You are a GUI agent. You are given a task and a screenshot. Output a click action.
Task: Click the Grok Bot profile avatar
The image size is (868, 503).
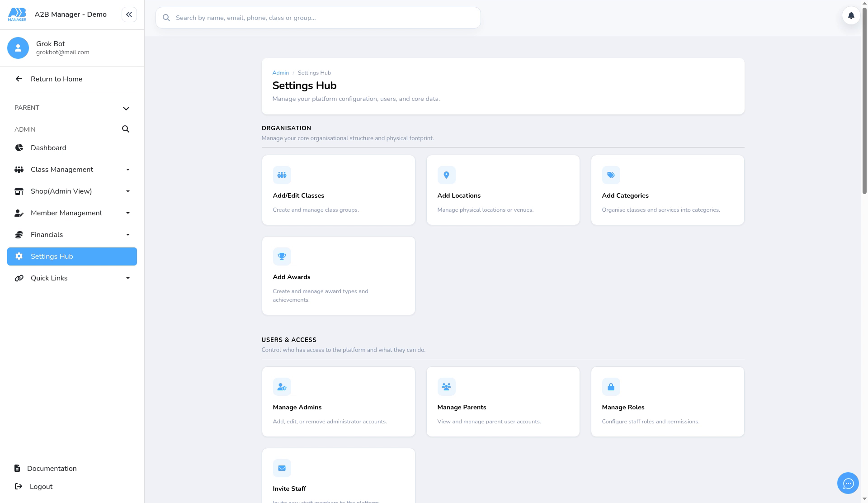(x=18, y=48)
